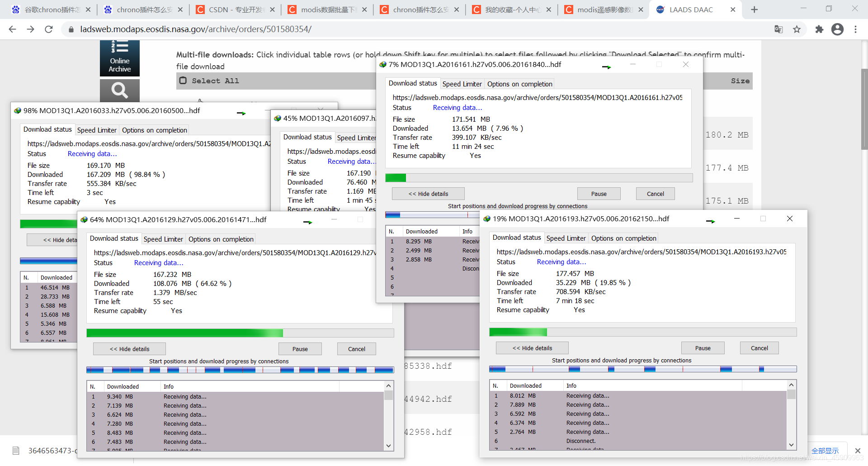Viewport: 868px width, 466px height.
Task: Click IDM icon in A2016097 window title
Action: (x=278, y=118)
